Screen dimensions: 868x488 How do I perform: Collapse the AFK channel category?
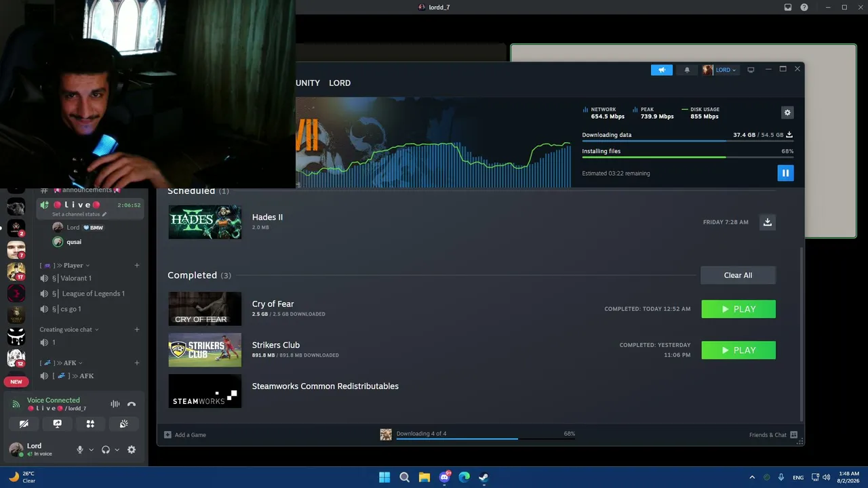61,363
